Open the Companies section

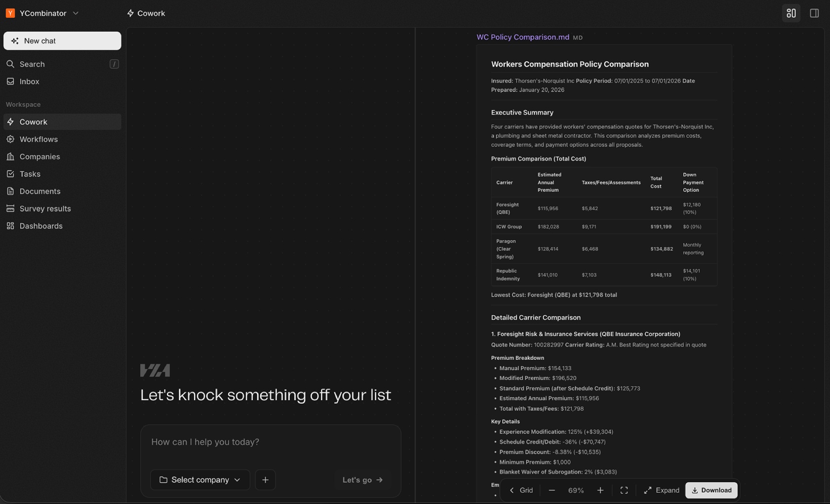tap(62, 157)
